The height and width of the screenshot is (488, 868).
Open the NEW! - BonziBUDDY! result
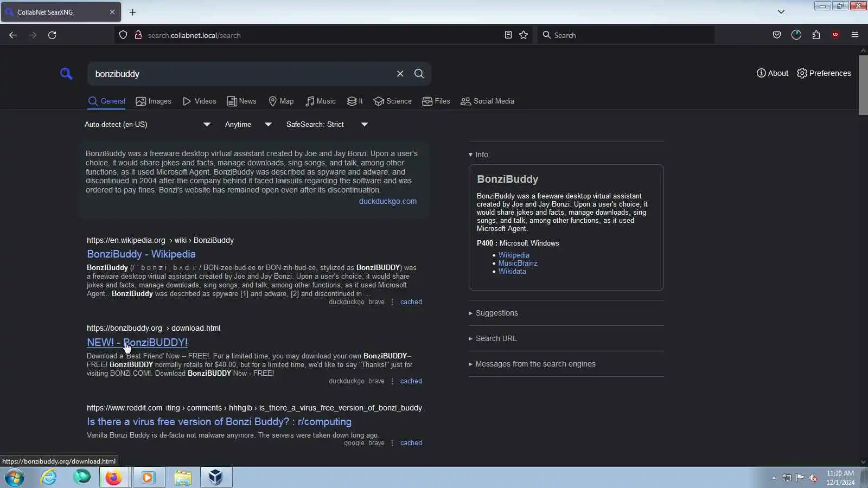click(x=137, y=343)
